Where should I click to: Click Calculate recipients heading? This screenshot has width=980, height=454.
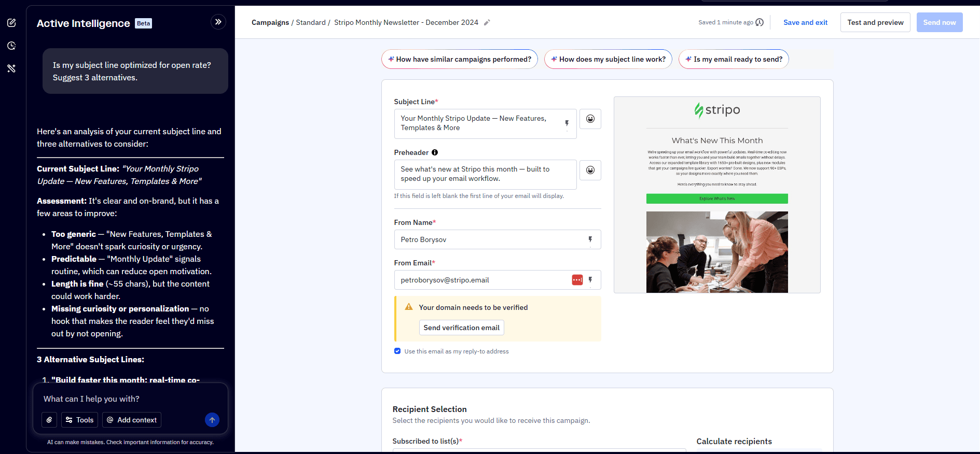(734, 441)
